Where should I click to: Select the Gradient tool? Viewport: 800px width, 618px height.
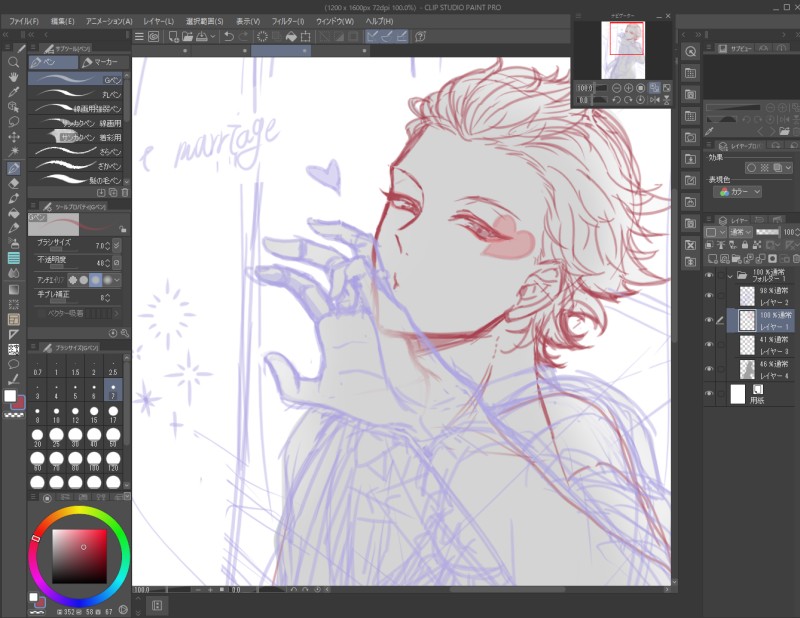[14, 289]
